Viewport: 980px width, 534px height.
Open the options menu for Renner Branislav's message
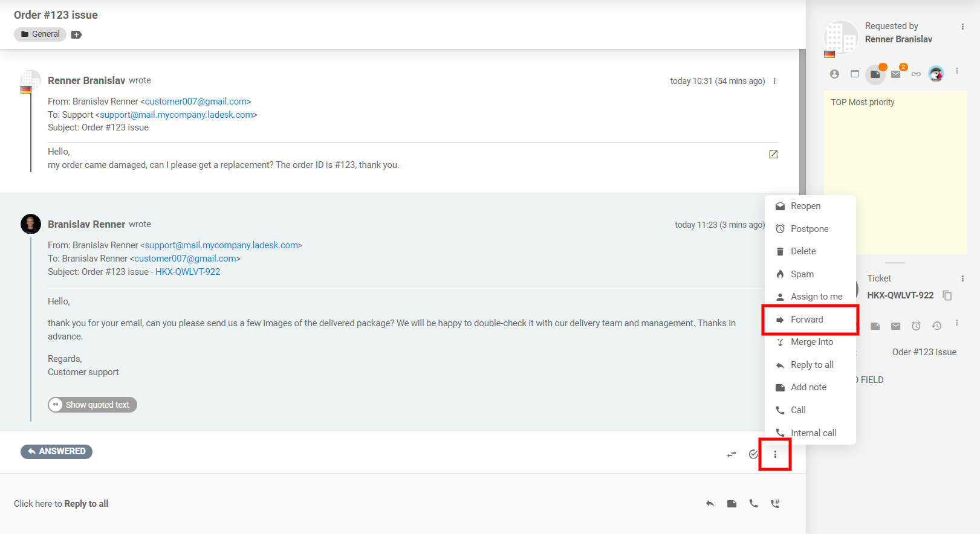(x=774, y=81)
